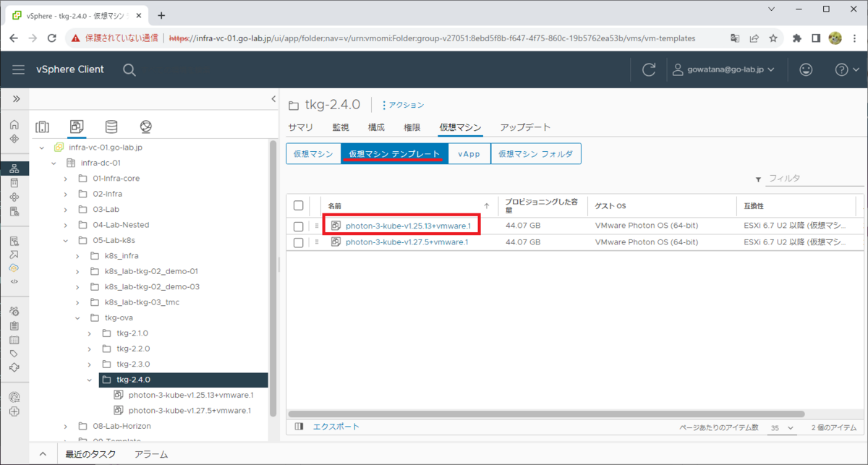Switch to the 監視 tab
The image size is (868, 465).
[x=341, y=127]
